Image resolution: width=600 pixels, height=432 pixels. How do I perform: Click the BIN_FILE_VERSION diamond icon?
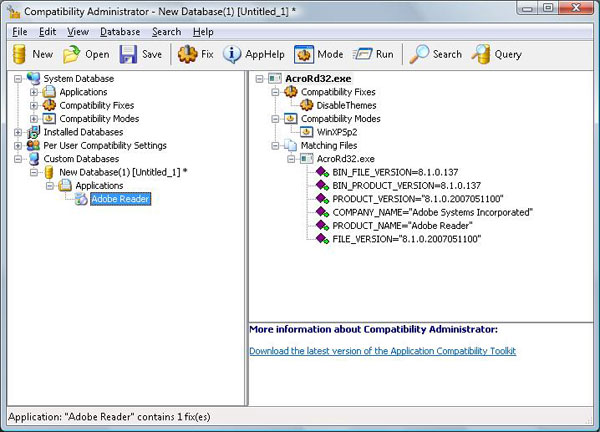(x=322, y=172)
